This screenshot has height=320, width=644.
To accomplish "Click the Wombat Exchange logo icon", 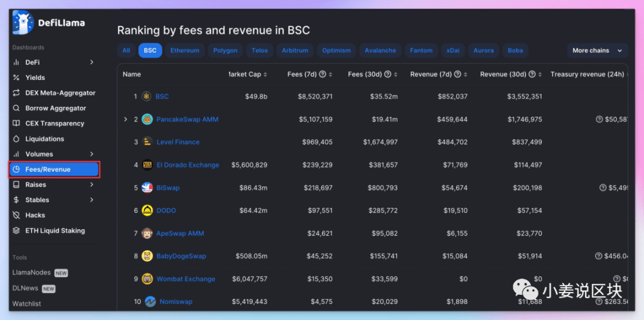I will pyautogui.click(x=147, y=279).
